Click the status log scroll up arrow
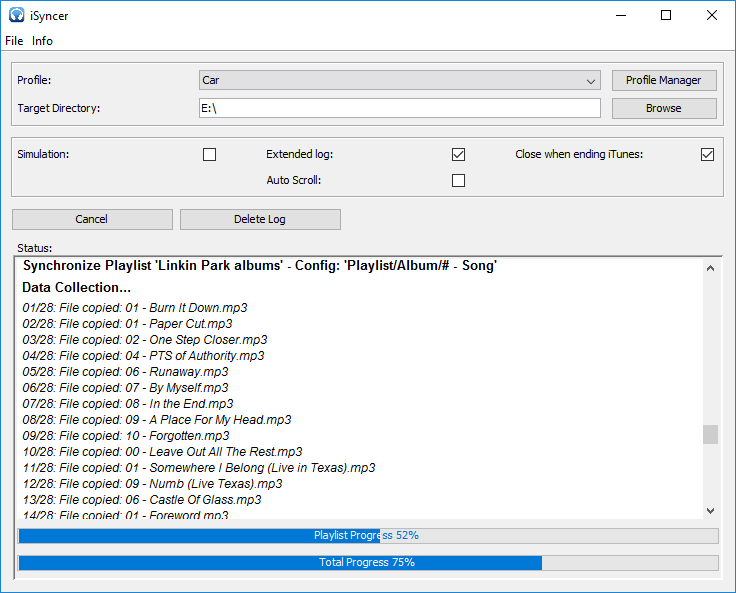The height and width of the screenshot is (593, 736). pos(711,268)
